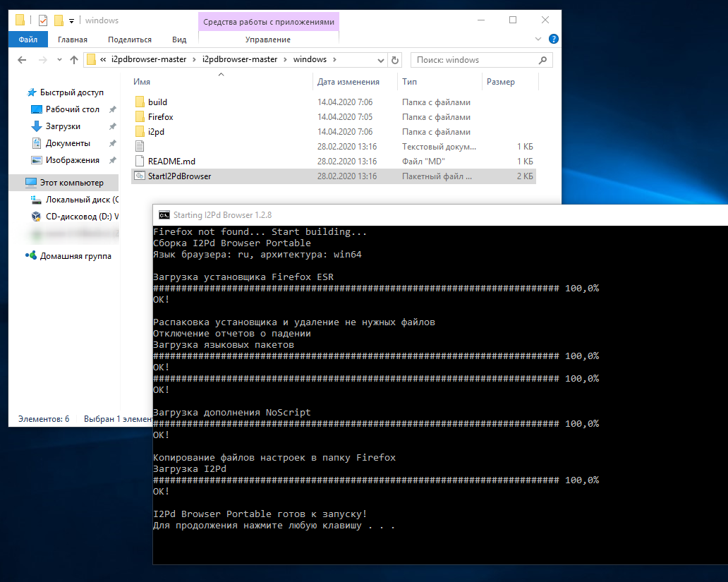Viewport: 728px width, 582px height.
Task: Open Help via the blue question mark
Action: [x=554, y=40]
